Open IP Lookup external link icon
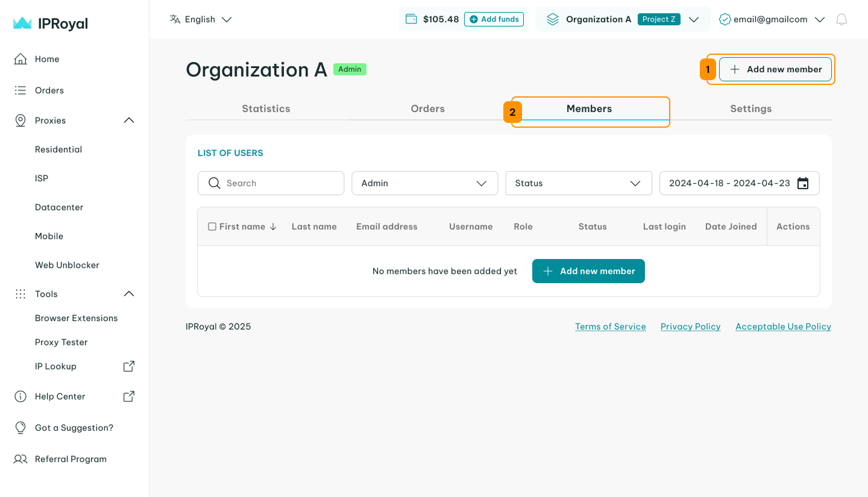868x497 pixels. 128,366
